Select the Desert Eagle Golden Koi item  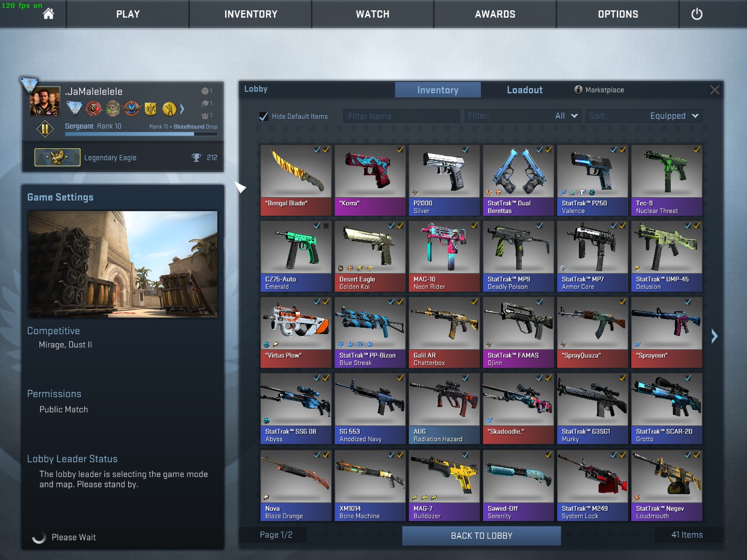(x=370, y=256)
